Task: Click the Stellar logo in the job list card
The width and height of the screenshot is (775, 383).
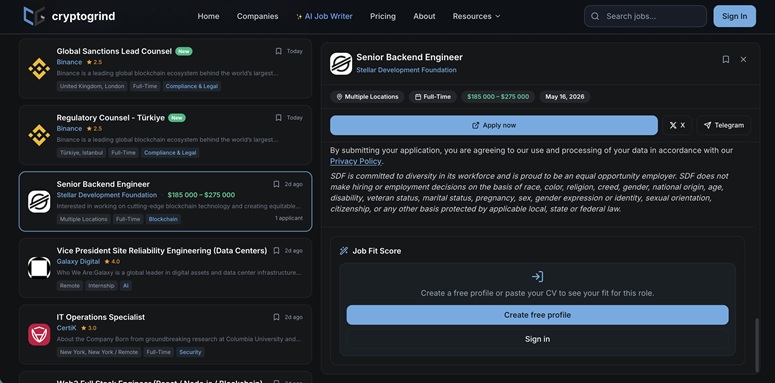Action: [39, 202]
